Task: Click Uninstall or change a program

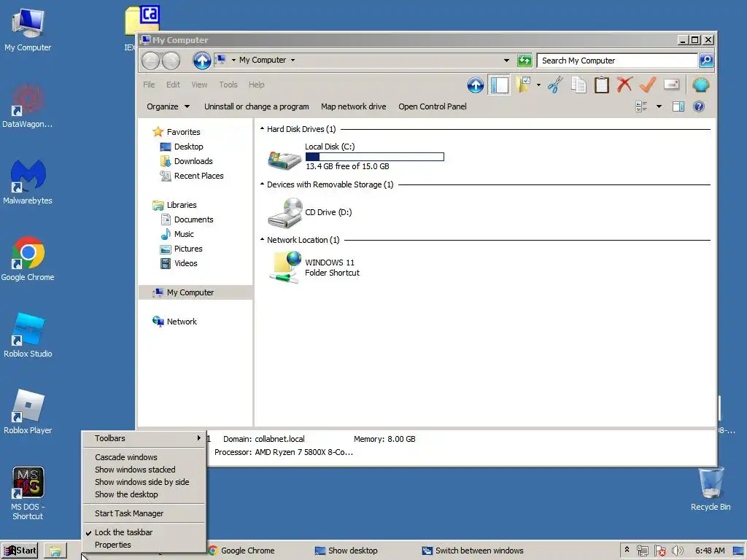Action: coord(256,106)
